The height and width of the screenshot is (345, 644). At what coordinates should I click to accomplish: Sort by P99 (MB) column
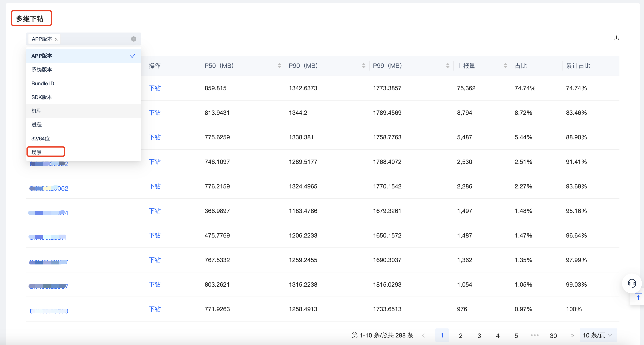[447, 66]
